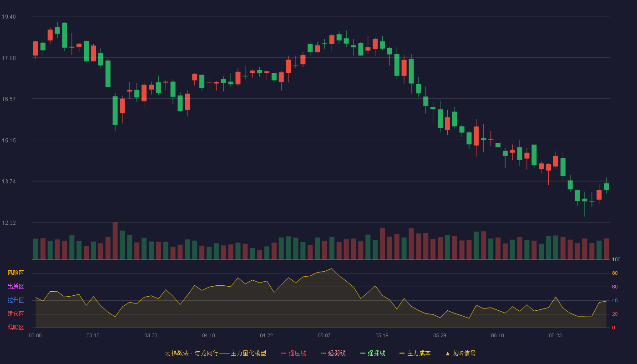Viewport: 637px width, 364px height.
Task: Click the 03-06 date label
Action: 35,335
